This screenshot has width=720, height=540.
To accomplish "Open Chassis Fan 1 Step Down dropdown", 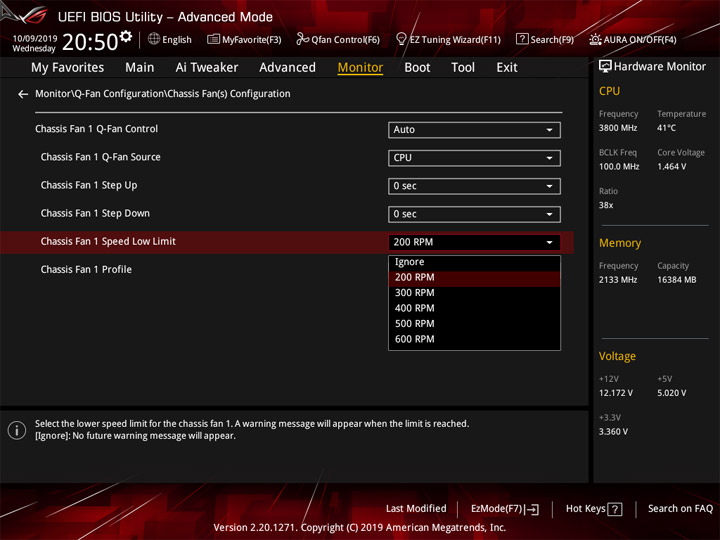I will click(474, 214).
